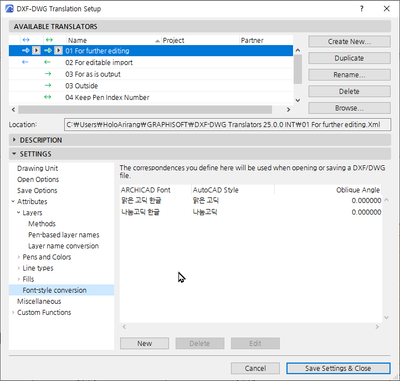The height and width of the screenshot is (381, 400).
Task: Collapse the Attributes tree node
Action: (x=13, y=201)
